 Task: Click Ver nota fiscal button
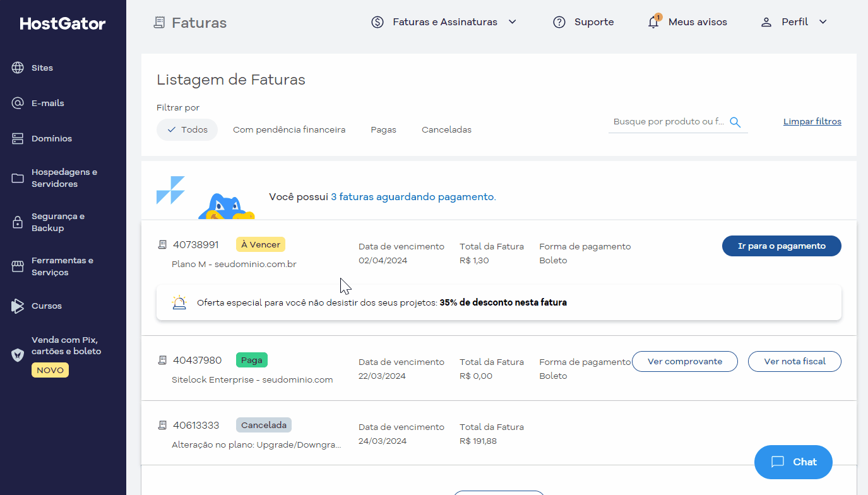click(x=795, y=362)
